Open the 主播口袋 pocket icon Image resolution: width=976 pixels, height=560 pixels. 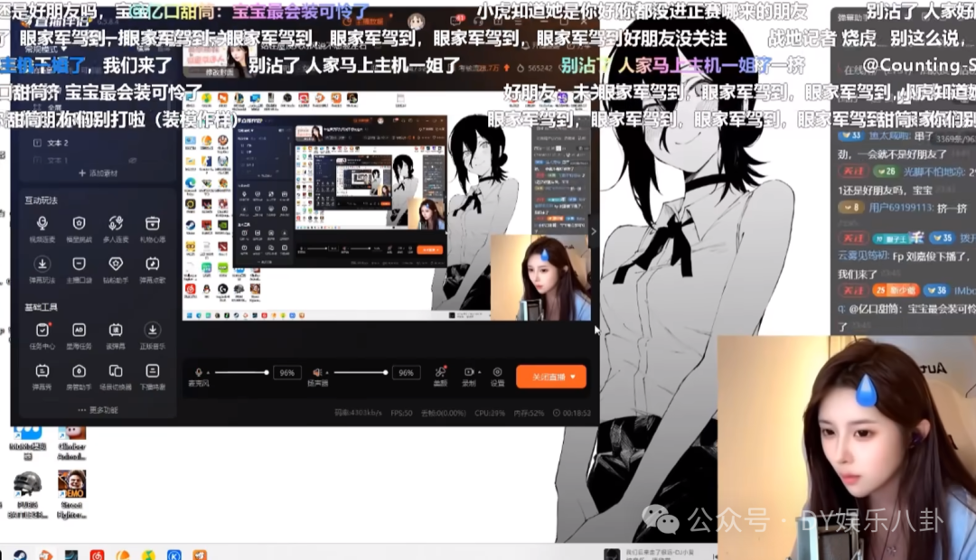click(x=79, y=264)
